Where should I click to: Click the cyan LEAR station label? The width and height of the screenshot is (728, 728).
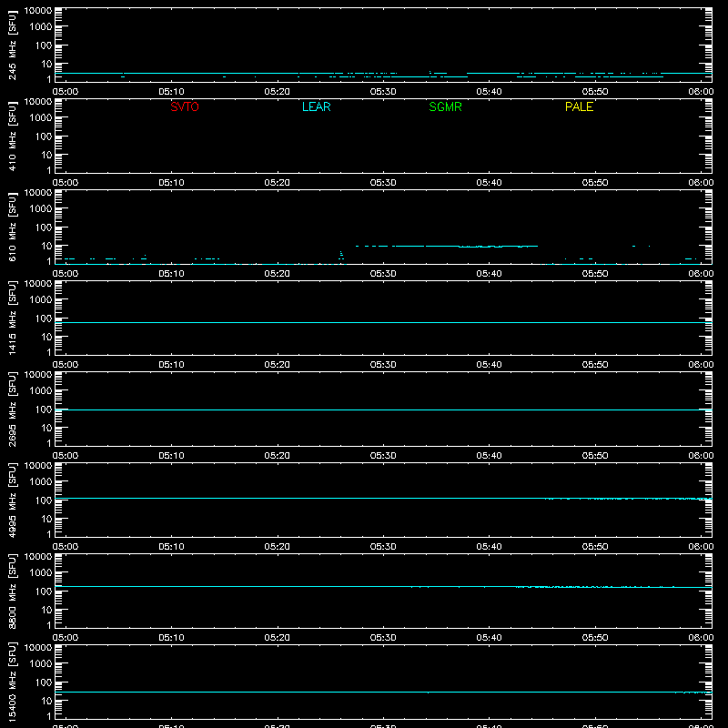[x=316, y=106]
